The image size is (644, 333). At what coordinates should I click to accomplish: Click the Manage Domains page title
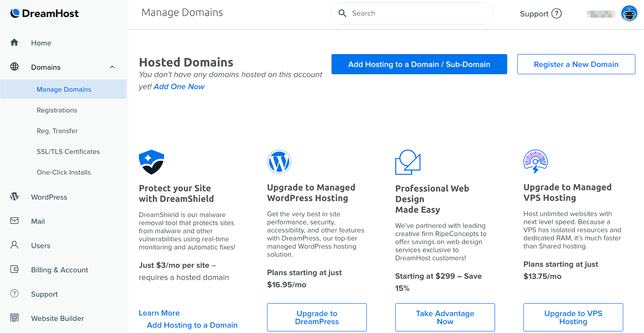(x=182, y=13)
